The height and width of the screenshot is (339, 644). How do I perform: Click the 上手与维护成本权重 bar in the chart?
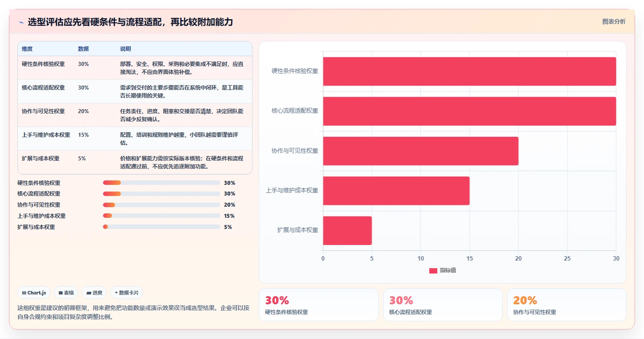click(396, 191)
